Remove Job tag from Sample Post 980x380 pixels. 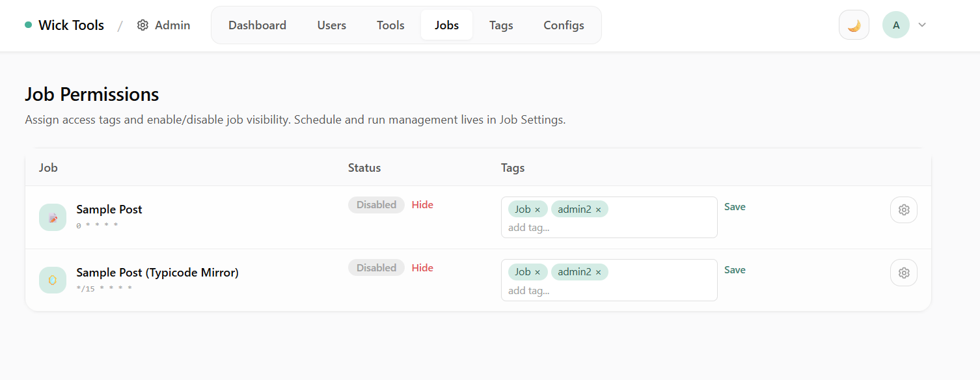pyautogui.click(x=538, y=210)
